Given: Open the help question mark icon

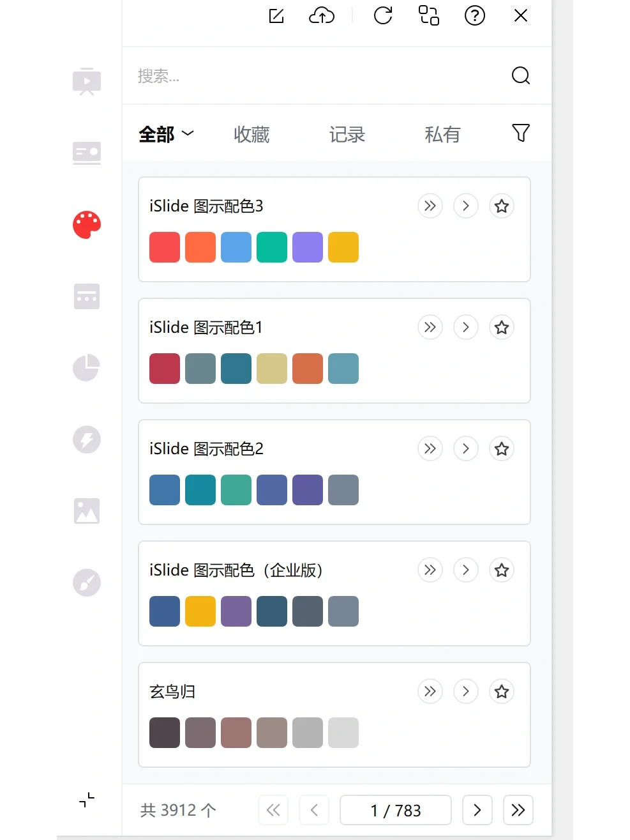Looking at the screenshot, I should [x=475, y=16].
